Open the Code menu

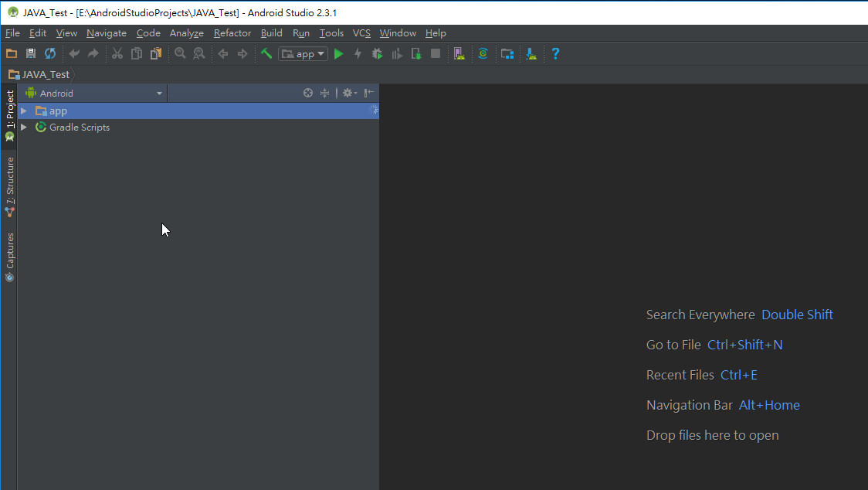point(148,33)
